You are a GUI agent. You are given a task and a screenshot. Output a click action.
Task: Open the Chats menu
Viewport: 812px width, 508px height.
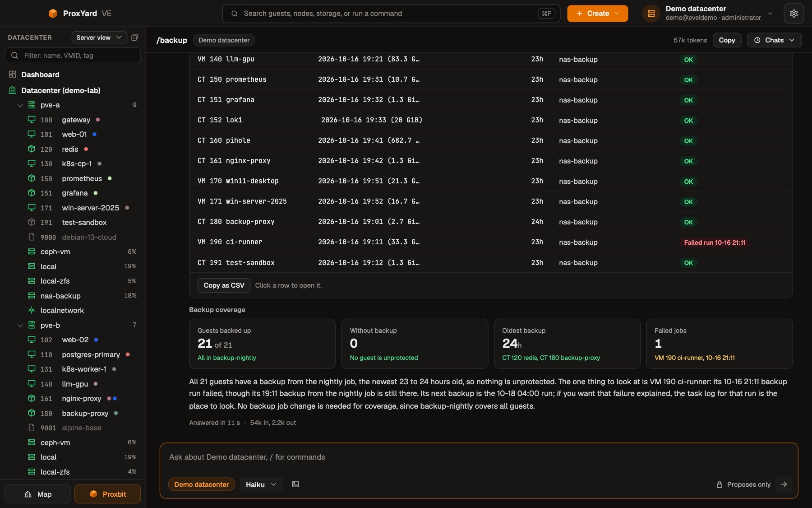point(774,40)
